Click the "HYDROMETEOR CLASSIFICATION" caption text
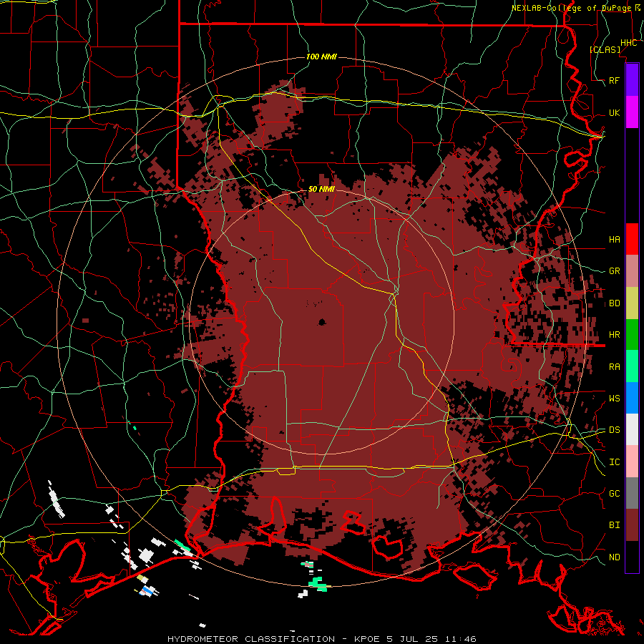This screenshot has width=644, height=644. (251, 639)
